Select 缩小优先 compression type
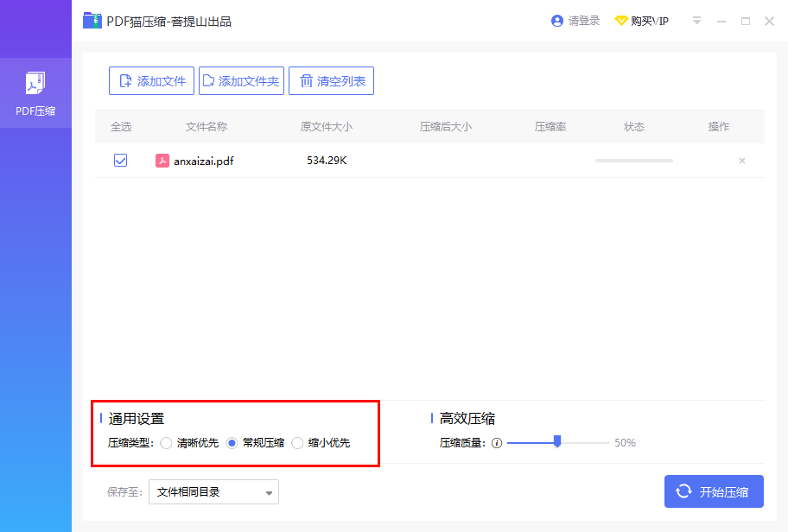Image resolution: width=788 pixels, height=532 pixels. coord(297,443)
